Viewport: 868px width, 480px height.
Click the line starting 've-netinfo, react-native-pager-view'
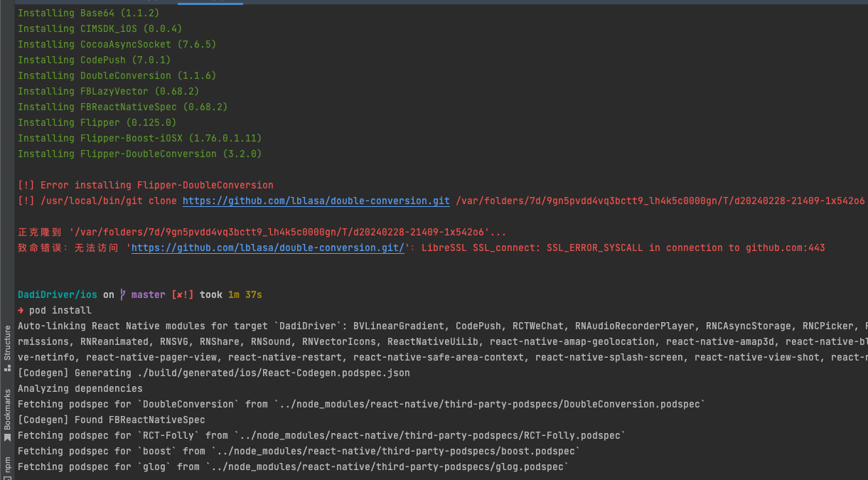(442, 357)
